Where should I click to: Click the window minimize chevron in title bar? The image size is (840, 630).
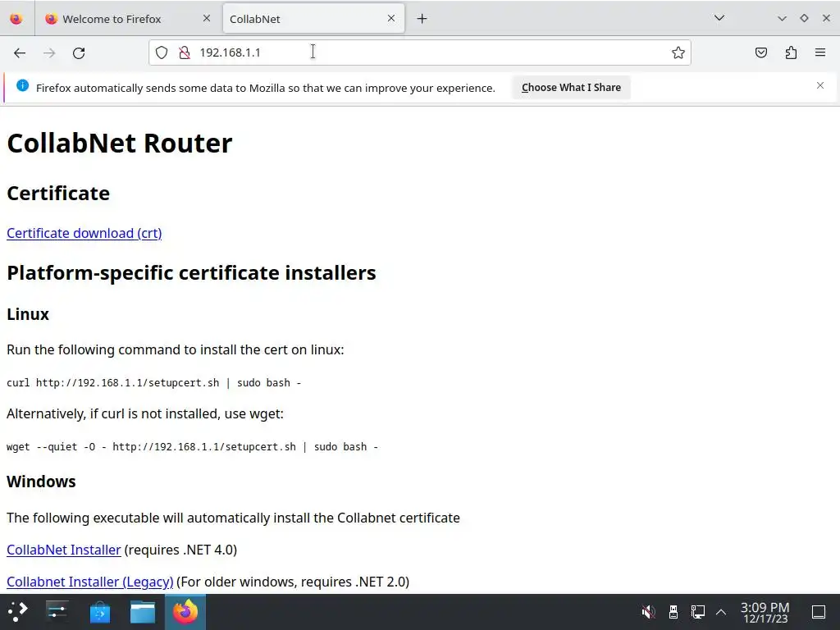tap(782, 18)
